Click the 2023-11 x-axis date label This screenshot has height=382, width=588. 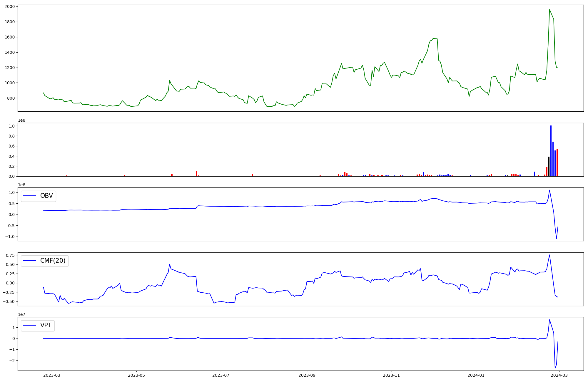[x=391, y=375]
